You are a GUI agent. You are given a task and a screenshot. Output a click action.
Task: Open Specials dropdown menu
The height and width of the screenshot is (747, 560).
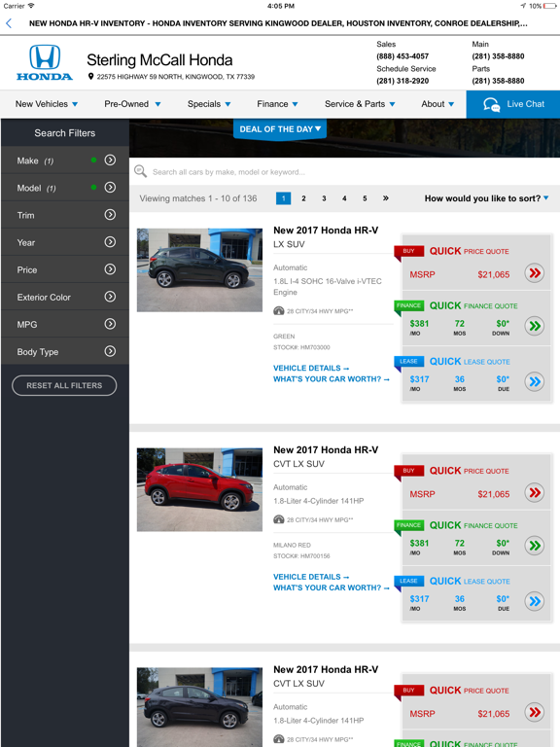[209, 104]
